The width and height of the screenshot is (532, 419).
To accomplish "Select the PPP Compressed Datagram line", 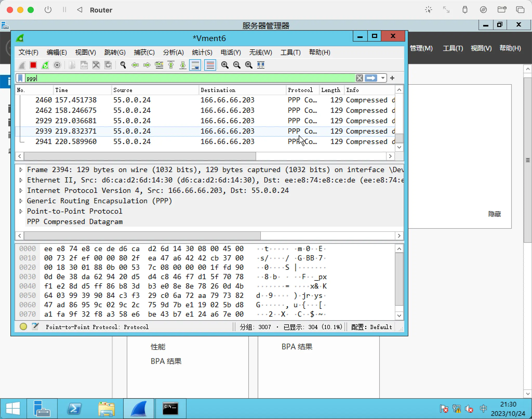I will tap(75, 222).
